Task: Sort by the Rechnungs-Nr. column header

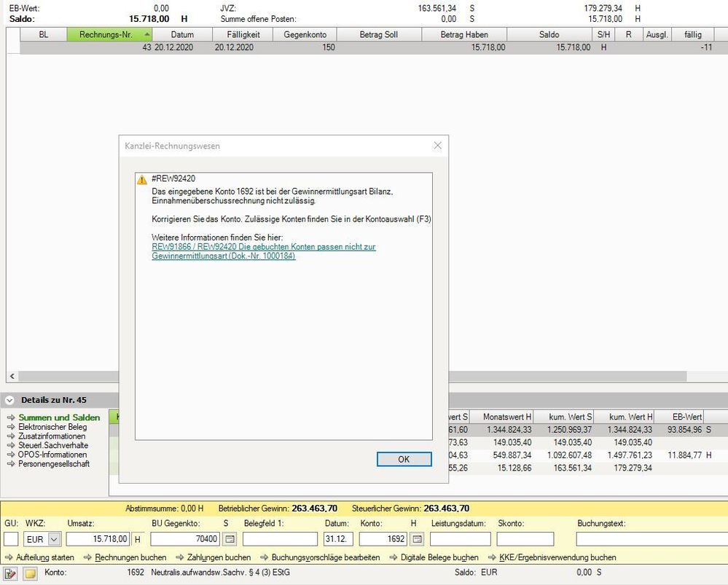Action: click(x=109, y=34)
